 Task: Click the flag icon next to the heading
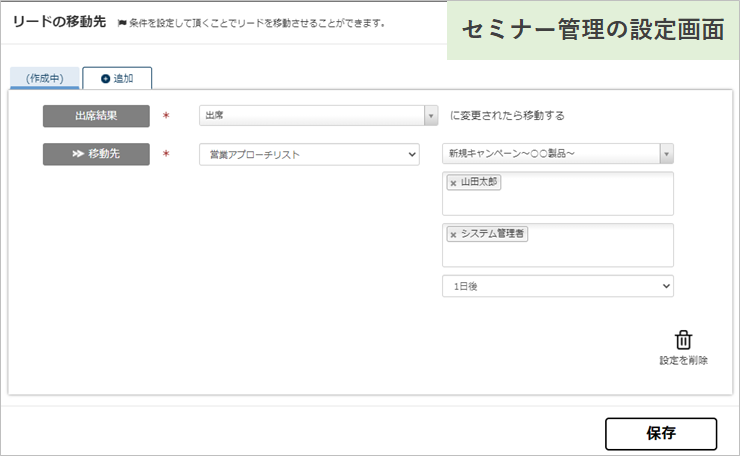(122, 23)
